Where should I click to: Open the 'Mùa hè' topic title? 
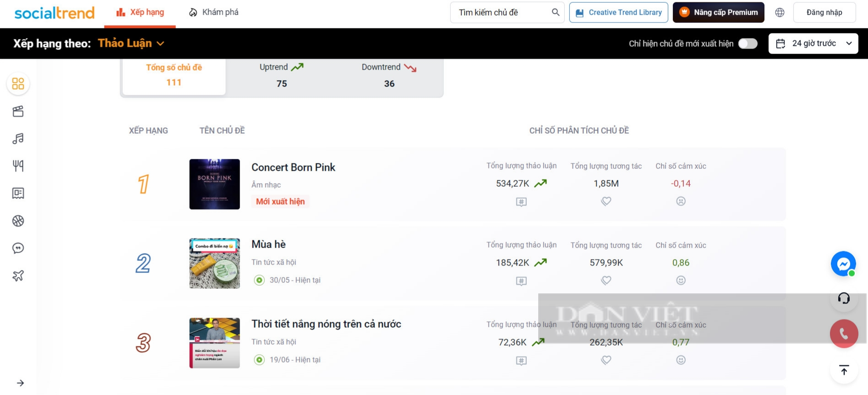pyautogui.click(x=268, y=244)
